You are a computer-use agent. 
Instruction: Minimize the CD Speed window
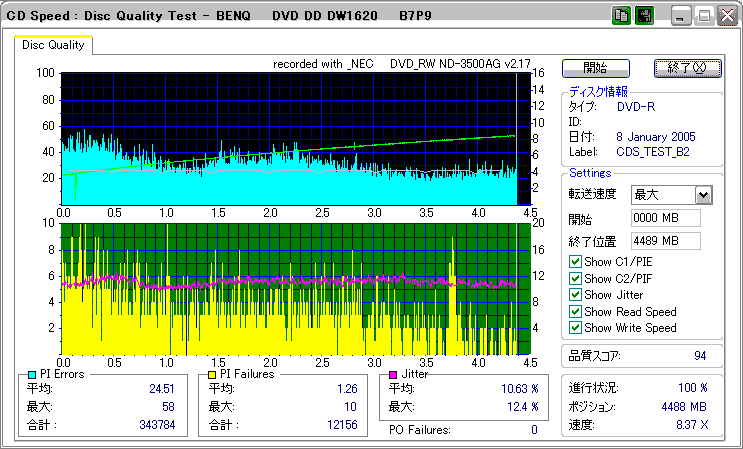pos(681,16)
